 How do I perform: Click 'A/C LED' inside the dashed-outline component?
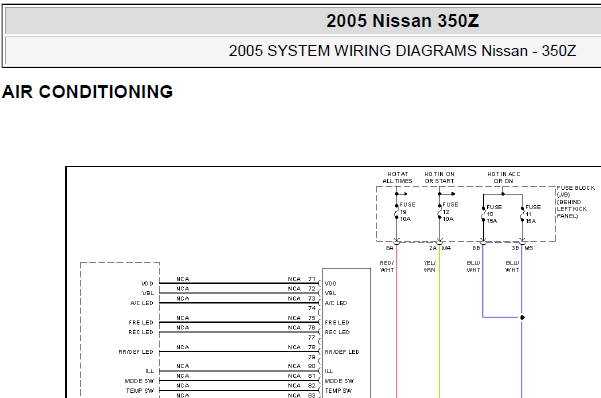click(142, 303)
